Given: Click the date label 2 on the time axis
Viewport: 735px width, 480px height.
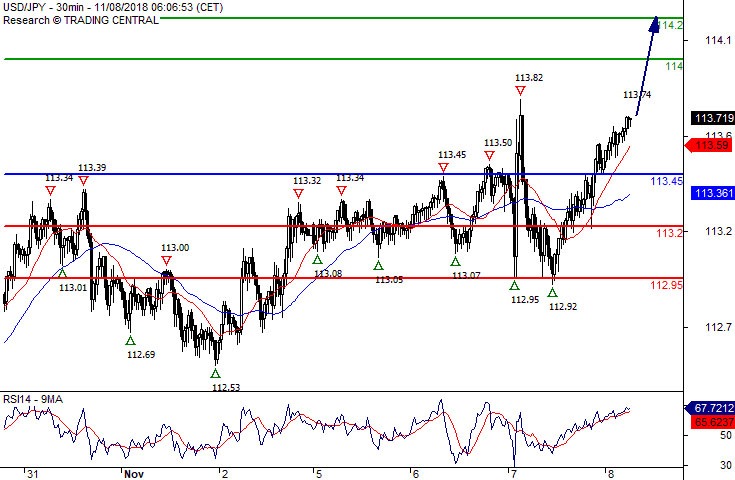Looking at the screenshot, I should pos(225,474).
